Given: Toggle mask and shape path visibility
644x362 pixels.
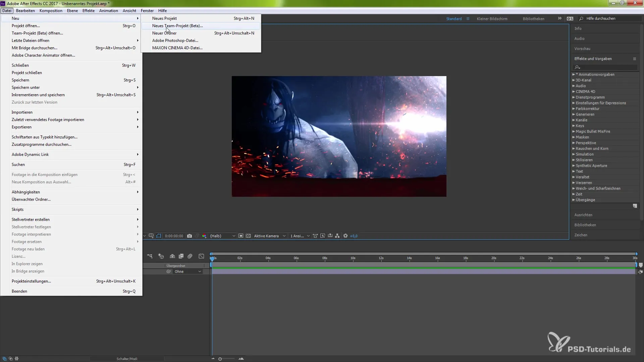Looking at the screenshot, I should (159, 236).
